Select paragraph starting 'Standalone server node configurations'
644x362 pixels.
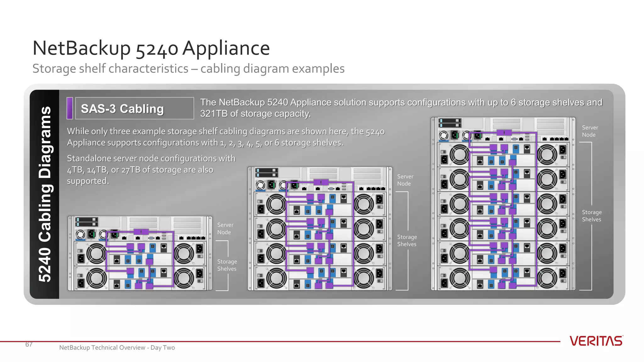click(x=151, y=170)
